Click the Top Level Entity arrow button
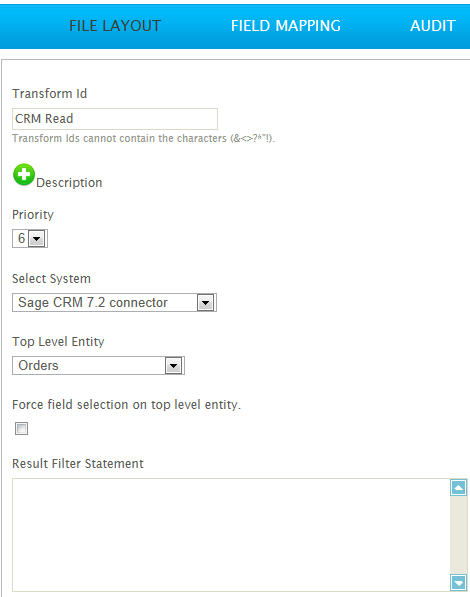Image resolution: width=470 pixels, height=597 pixels. click(x=174, y=366)
